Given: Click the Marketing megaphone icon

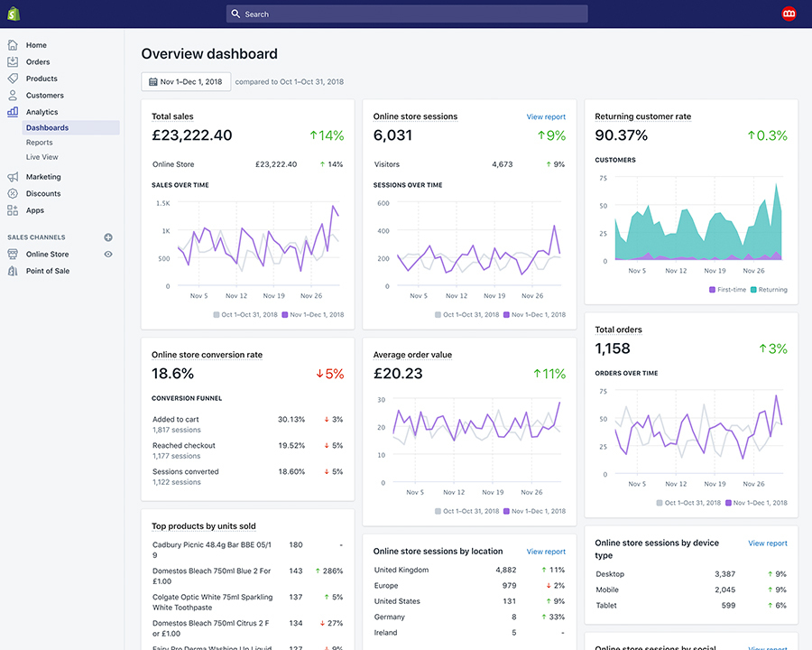Looking at the screenshot, I should 13,177.
